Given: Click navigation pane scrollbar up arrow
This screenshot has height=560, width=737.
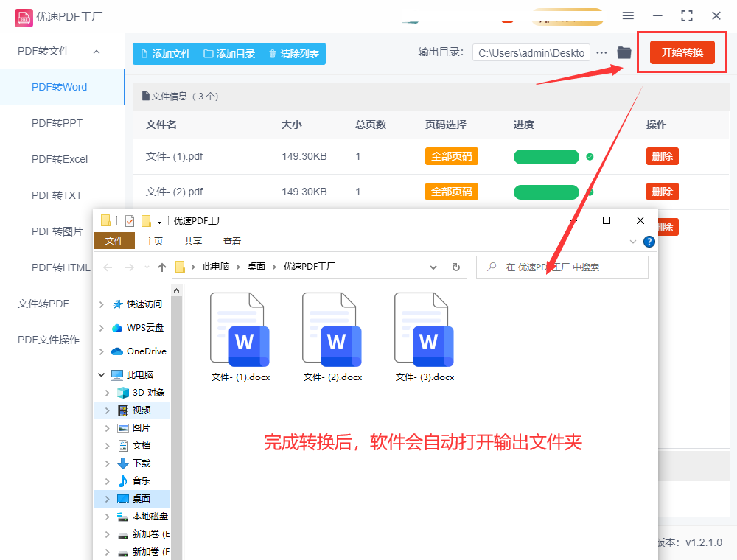Looking at the screenshot, I should (177, 290).
